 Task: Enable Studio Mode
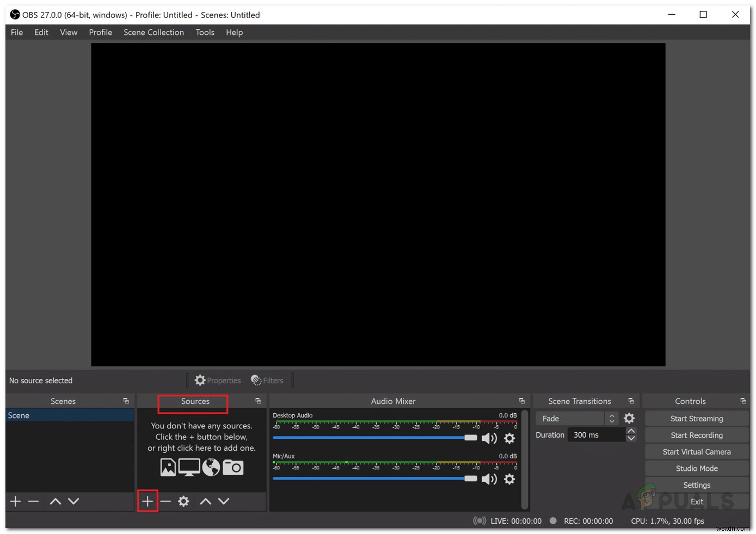pos(697,468)
